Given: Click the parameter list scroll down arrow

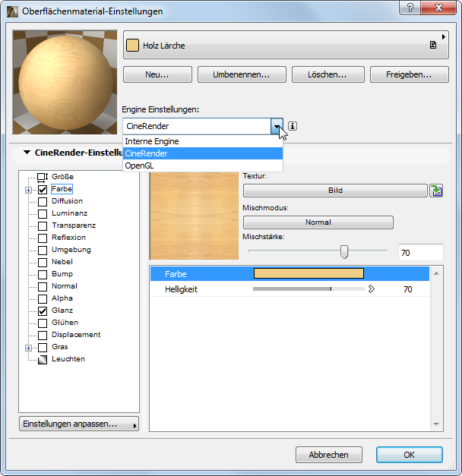Looking at the screenshot, I should click(x=436, y=424).
